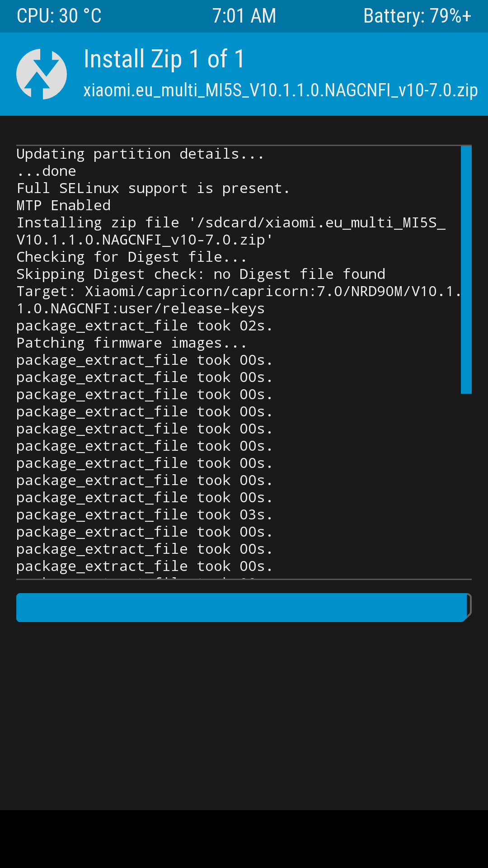Tap the CPU temperature status indicator
The height and width of the screenshot is (868, 488).
(x=59, y=16)
